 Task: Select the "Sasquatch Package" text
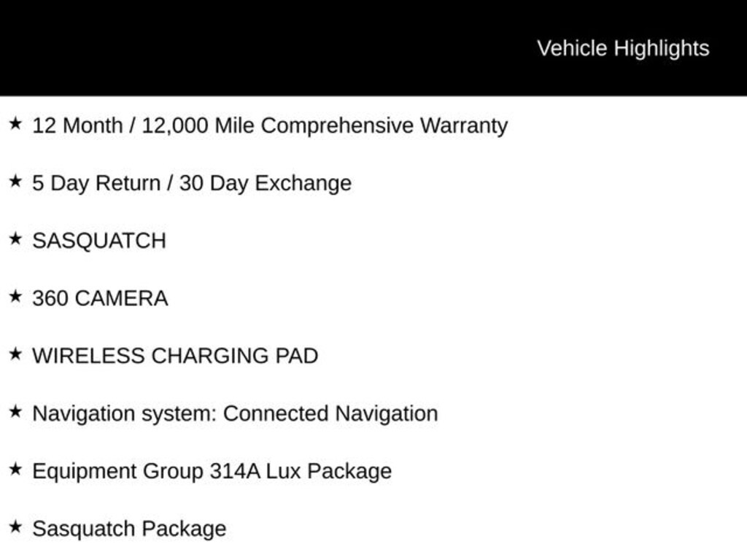click(x=129, y=529)
